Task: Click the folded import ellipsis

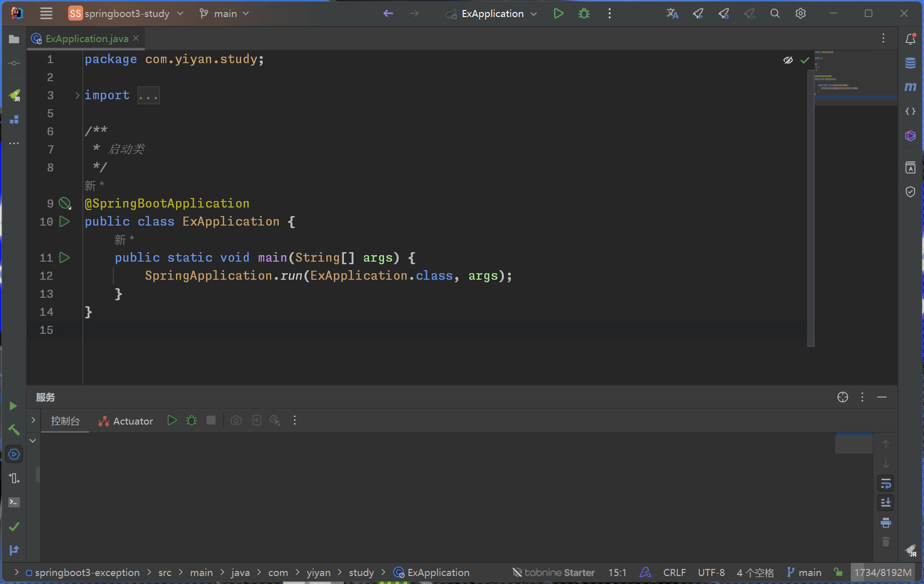Action: 148,95
